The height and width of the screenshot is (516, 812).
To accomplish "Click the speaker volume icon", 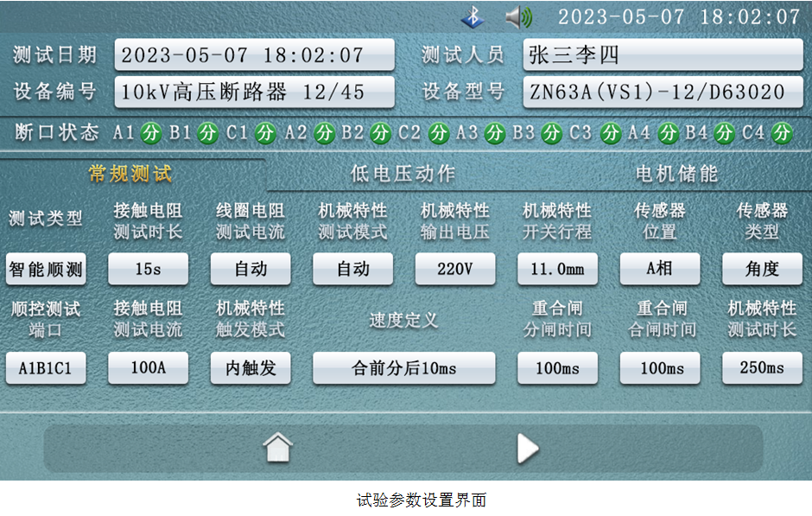I will pos(518,16).
